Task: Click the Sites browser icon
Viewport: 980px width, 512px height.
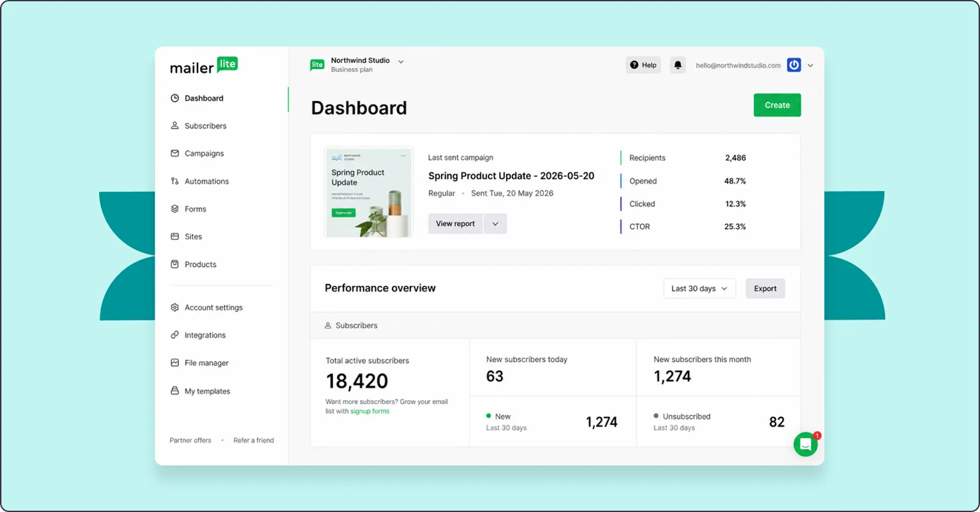Action: [x=175, y=236]
